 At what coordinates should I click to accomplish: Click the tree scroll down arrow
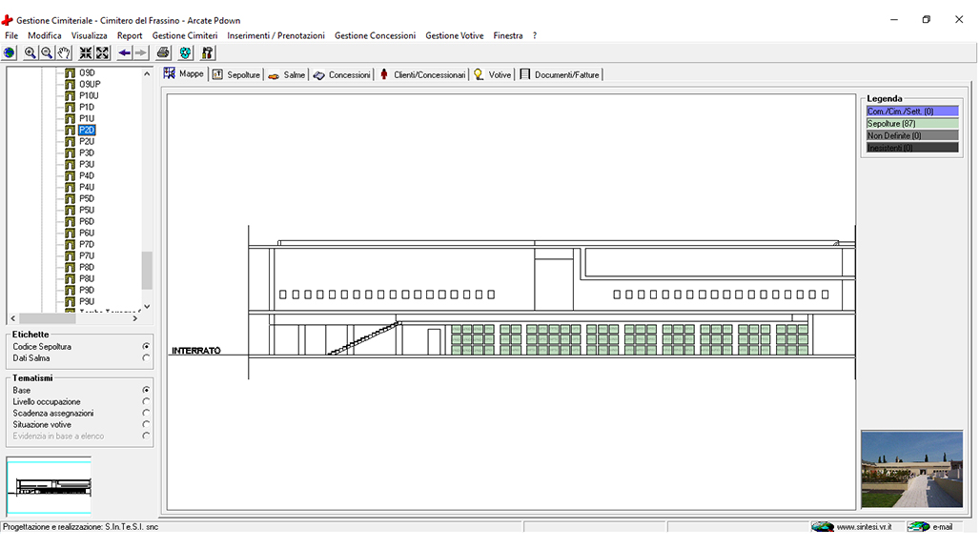tap(147, 307)
